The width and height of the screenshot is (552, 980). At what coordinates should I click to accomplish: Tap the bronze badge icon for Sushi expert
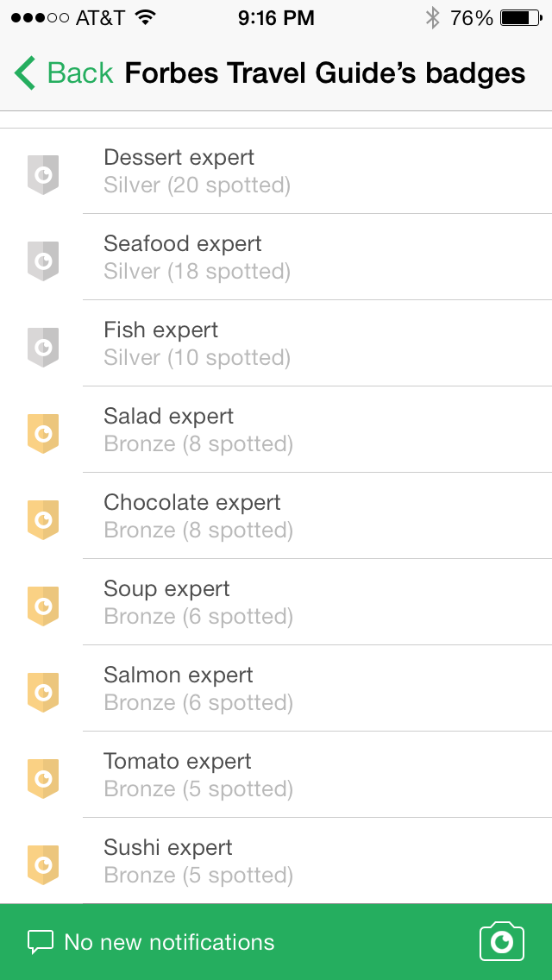click(43, 864)
